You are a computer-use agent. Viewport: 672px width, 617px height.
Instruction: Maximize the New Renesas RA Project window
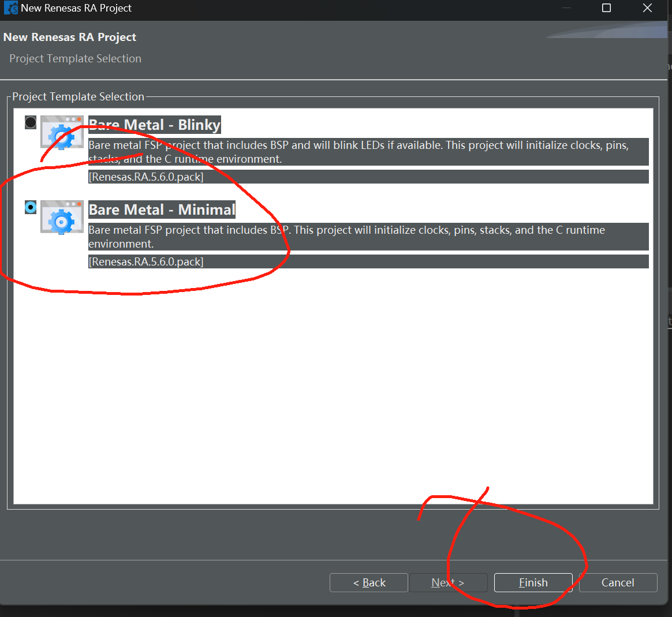tap(606, 8)
